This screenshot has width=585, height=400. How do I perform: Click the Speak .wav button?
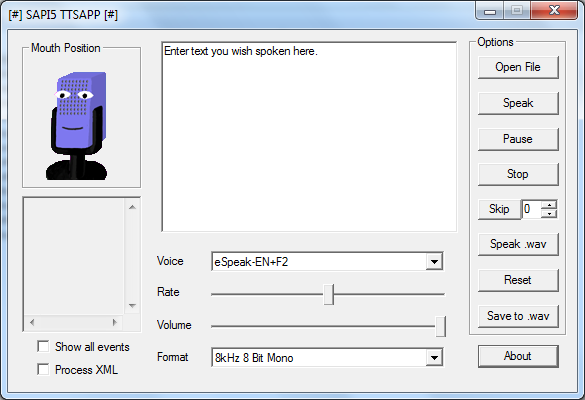[x=518, y=244]
